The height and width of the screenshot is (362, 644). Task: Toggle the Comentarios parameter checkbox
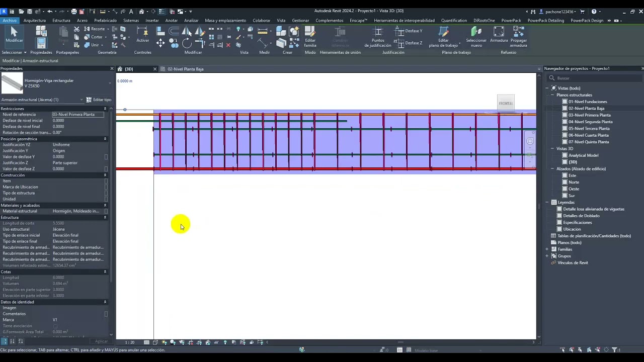[106, 314]
